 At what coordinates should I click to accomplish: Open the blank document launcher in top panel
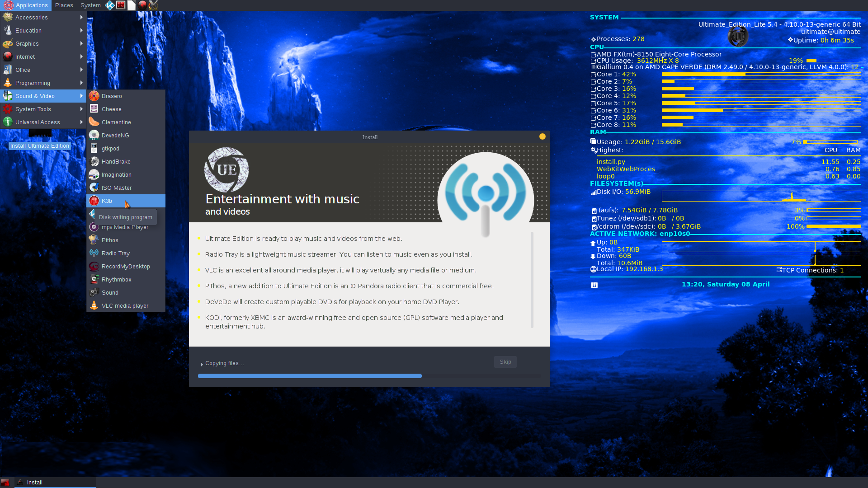(132, 5)
